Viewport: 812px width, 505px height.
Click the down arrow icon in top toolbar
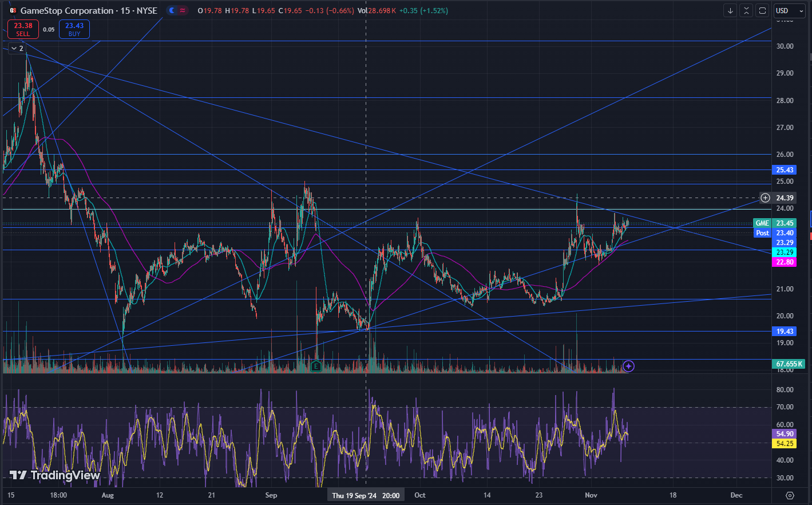coord(730,11)
